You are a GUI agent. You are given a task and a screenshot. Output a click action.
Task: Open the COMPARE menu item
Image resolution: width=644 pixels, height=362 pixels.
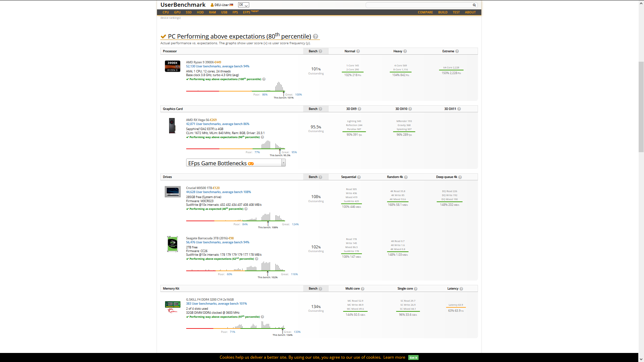[x=425, y=12]
